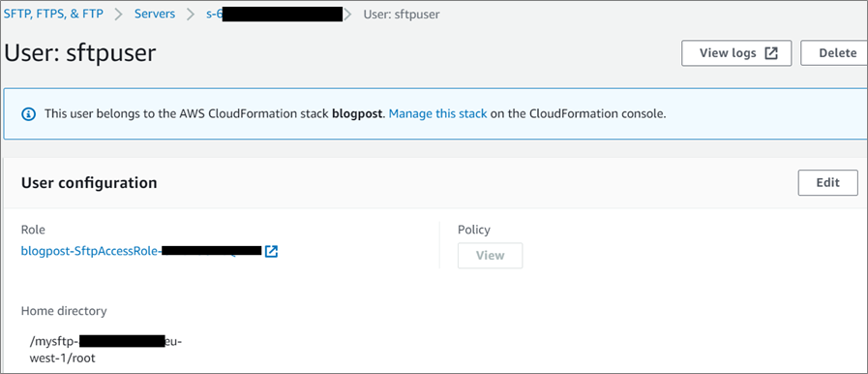The width and height of the screenshot is (868, 374).
Task: Click the breadcrumb chevron after Servers
Action: 191,15
